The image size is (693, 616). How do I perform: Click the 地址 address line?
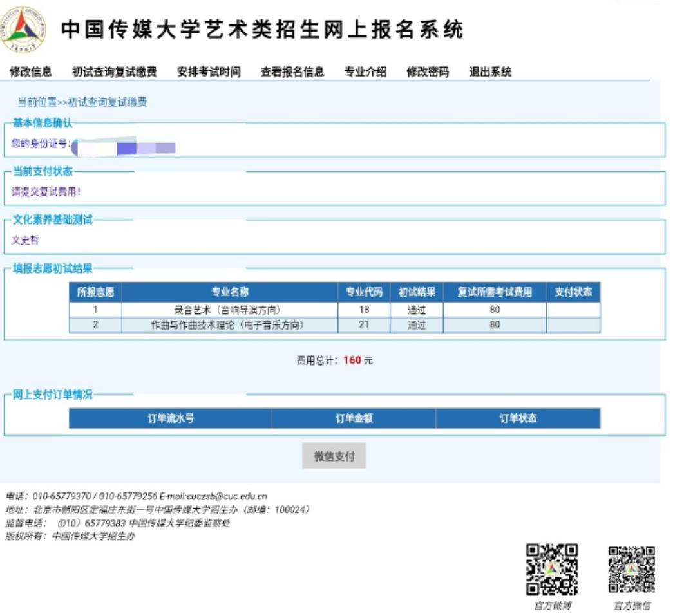coord(157,510)
